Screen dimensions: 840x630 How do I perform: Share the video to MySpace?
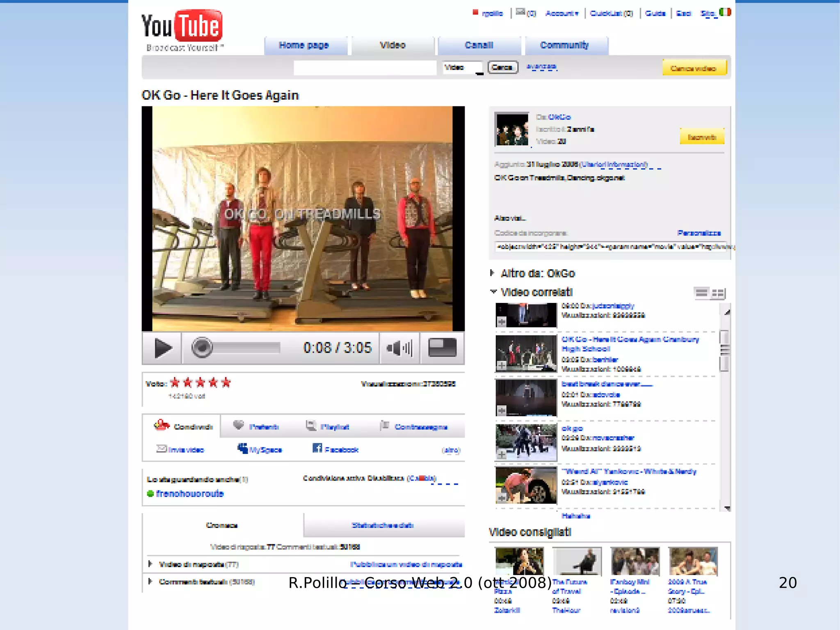point(259,449)
